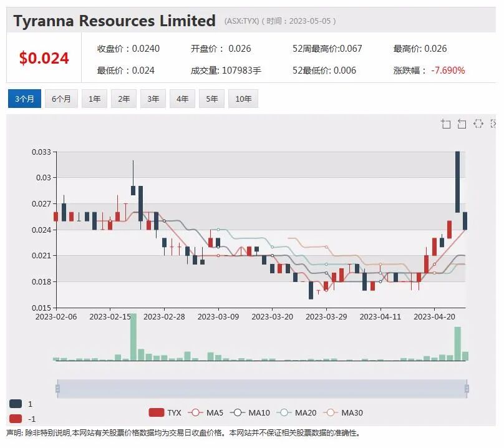This screenshot has height=448, width=504.
Task: Click the 2023-02-06 axis date label
Action: (56, 317)
